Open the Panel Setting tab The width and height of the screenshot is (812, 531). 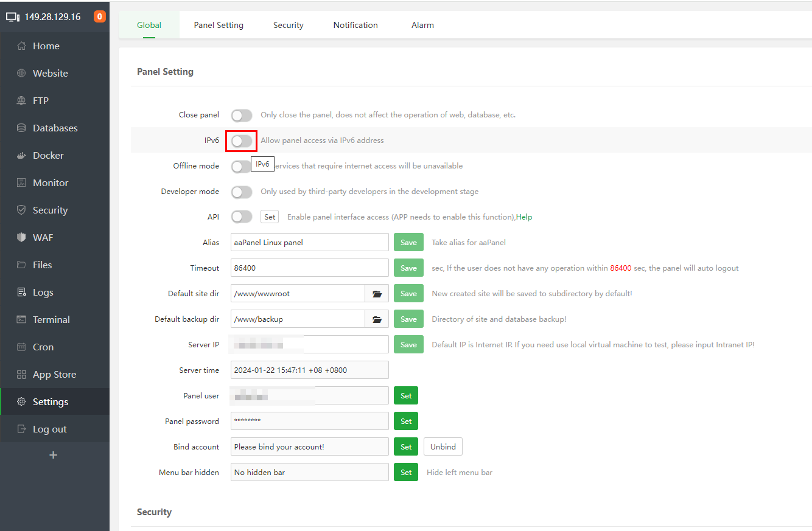219,25
